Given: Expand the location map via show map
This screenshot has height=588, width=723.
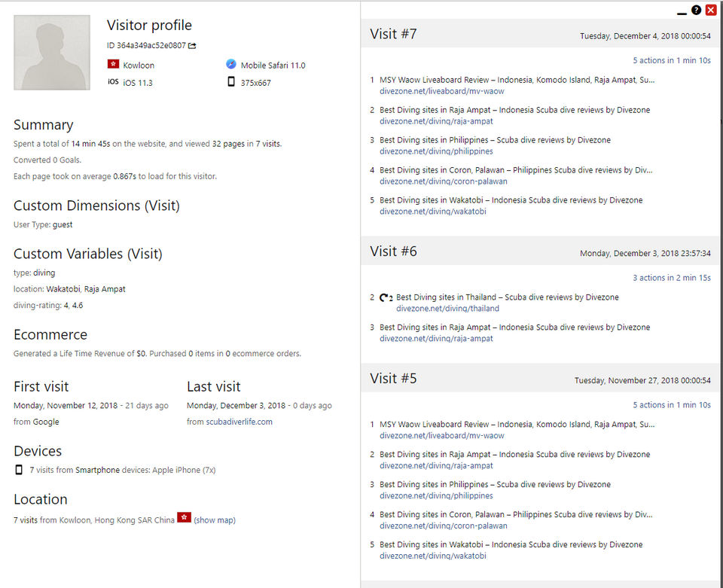Looking at the screenshot, I should pyautogui.click(x=215, y=520).
